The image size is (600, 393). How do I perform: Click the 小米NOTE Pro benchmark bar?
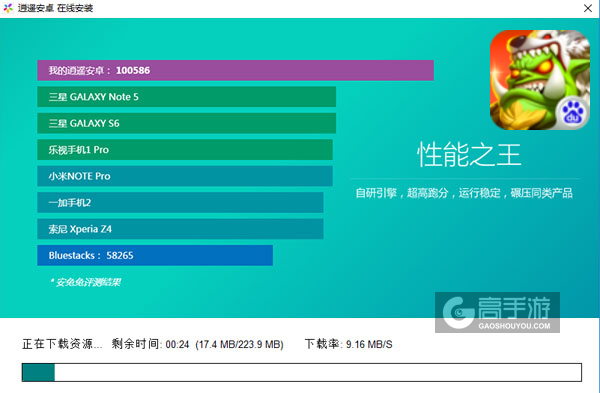click(x=185, y=176)
